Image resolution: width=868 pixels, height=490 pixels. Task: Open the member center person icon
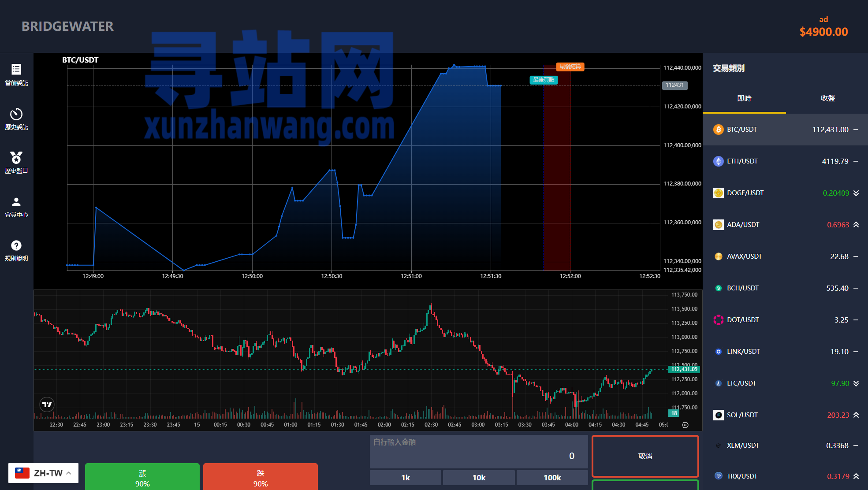click(x=16, y=202)
